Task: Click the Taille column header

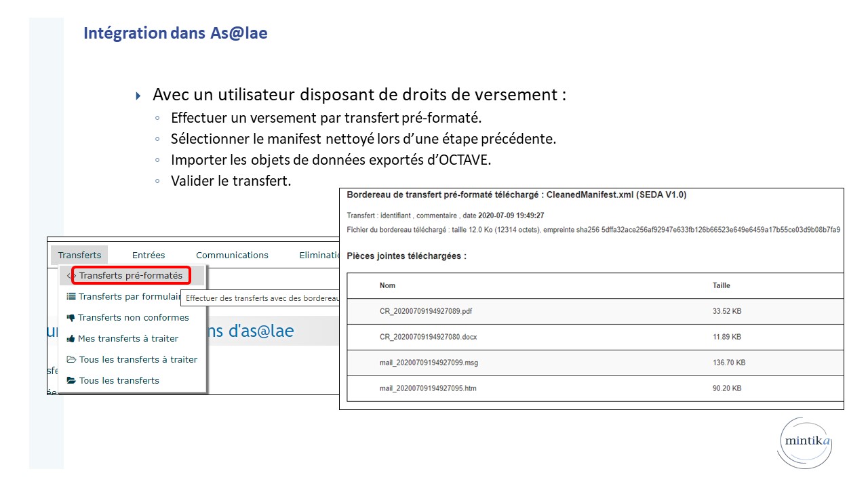Action: [x=722, y=286]
